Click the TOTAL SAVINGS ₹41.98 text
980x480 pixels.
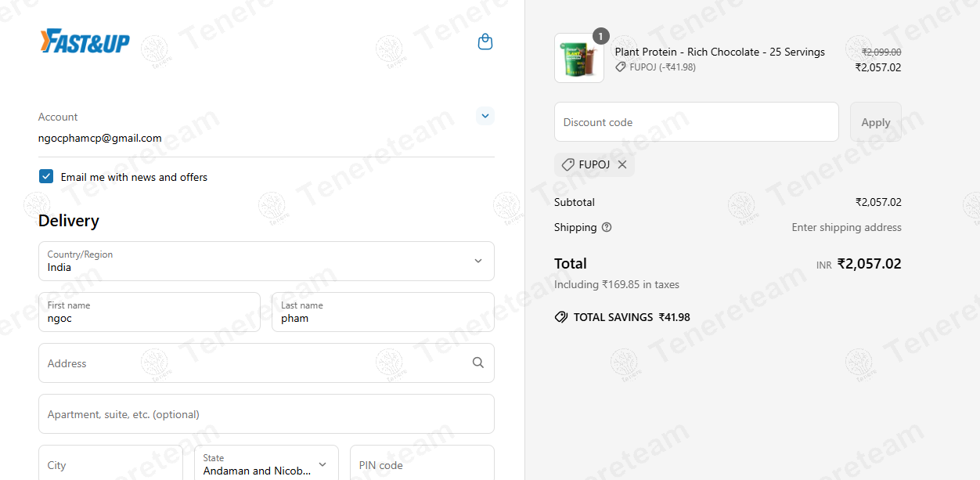click(x=632, y=317)
